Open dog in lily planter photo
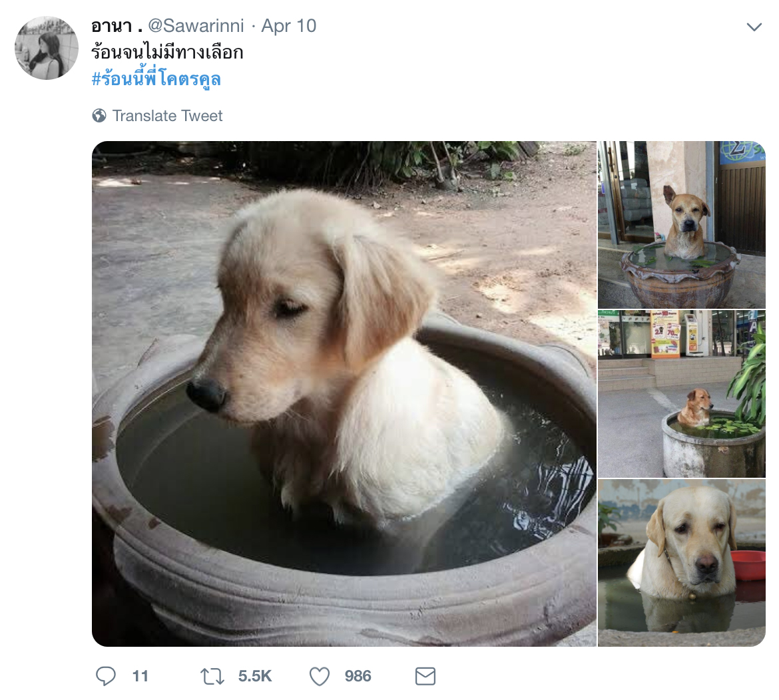The image size is (779, 700). click(682, 394)
